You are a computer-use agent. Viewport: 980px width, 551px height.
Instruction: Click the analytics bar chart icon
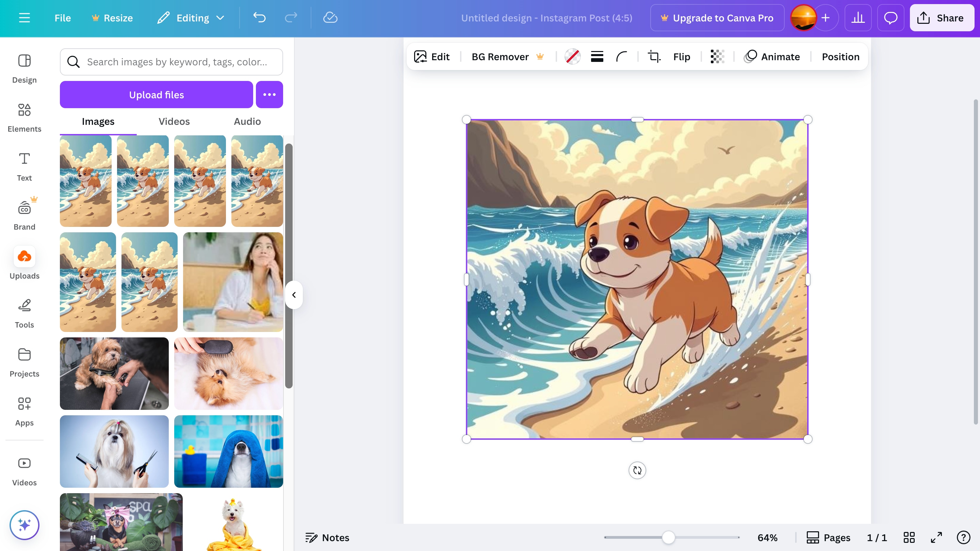[858, 18]
